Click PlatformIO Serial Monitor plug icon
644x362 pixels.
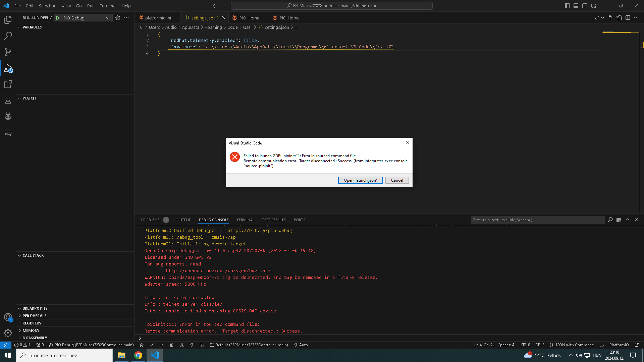coord(192,345)
